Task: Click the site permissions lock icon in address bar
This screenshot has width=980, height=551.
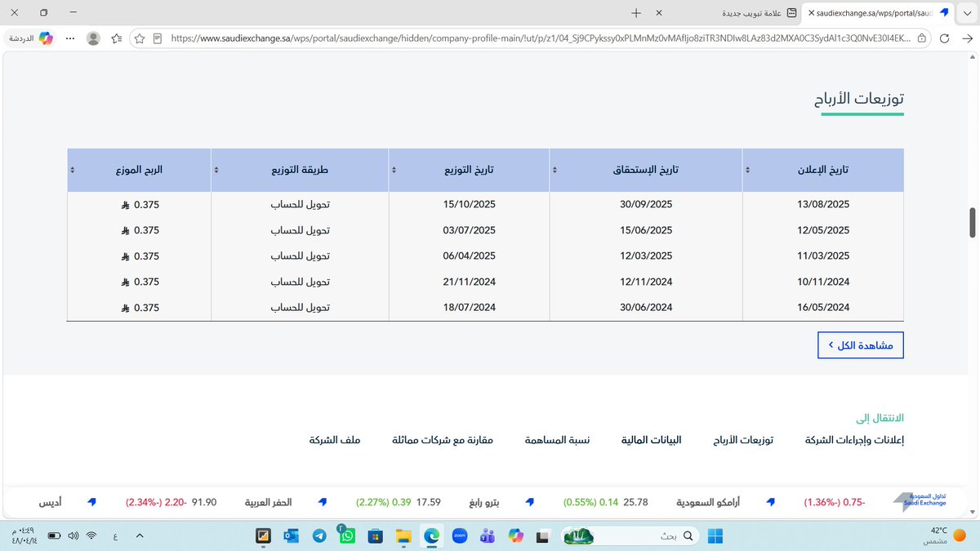Action: pos(922,38)
